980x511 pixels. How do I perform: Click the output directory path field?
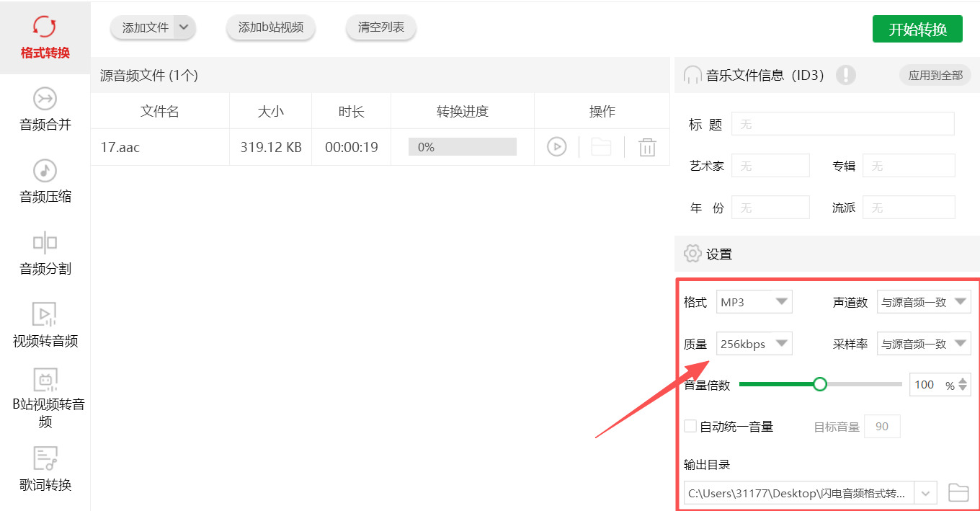[799, 494]
